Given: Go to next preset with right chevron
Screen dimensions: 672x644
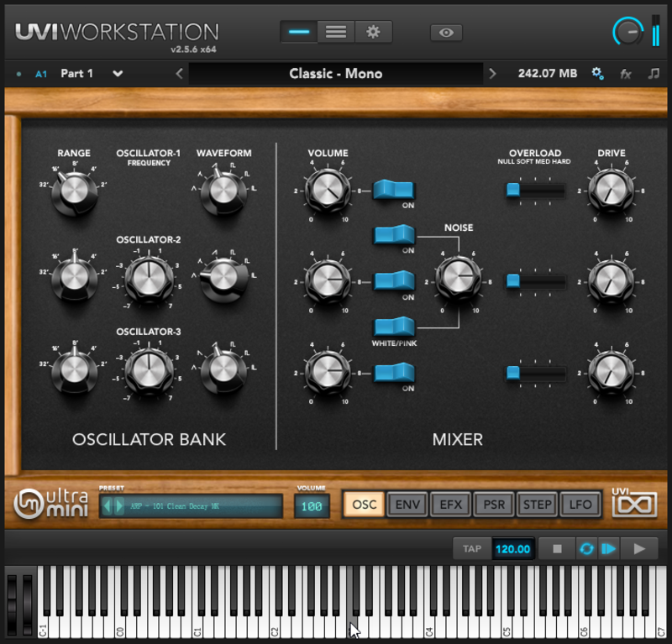Looking at the screenshot, I should (x=492, y=74).
